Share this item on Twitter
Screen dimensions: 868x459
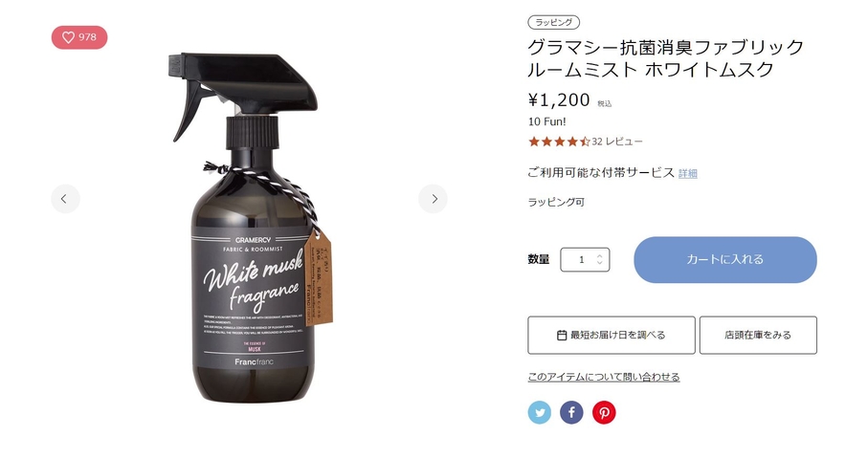(539, 412)
